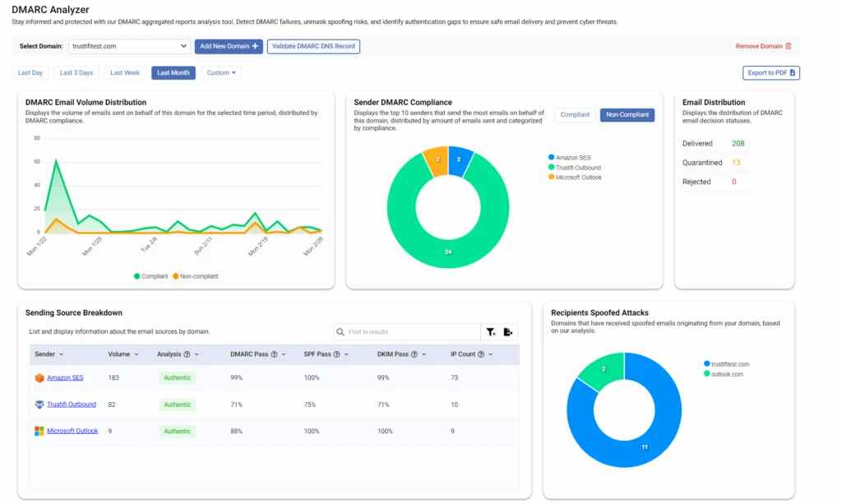Expand the Custom date range dropdown
The height and width of the screenshot is (504, 842).
coord(221,73)
